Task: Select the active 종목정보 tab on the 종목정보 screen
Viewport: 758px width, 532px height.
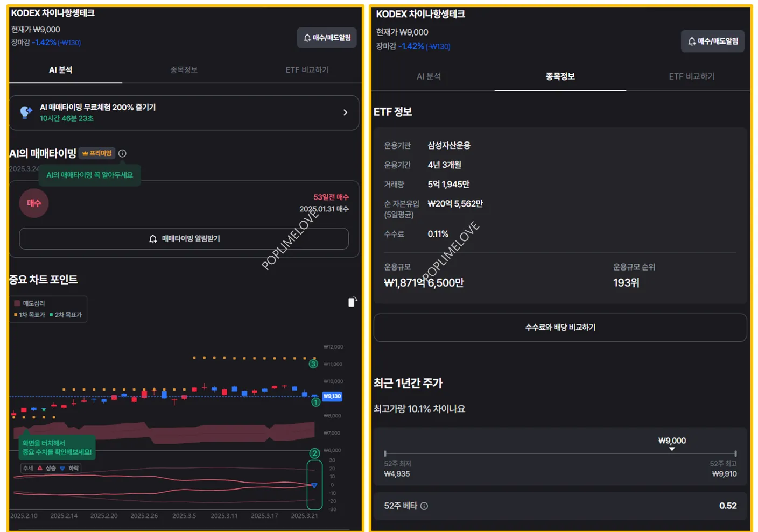Action: 560,76
